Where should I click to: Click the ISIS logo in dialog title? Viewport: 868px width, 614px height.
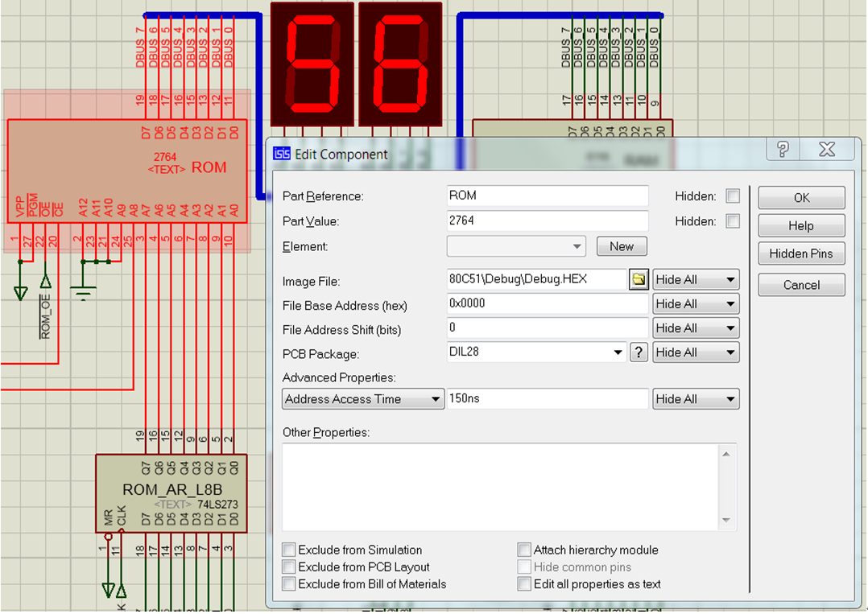(281, 154)
